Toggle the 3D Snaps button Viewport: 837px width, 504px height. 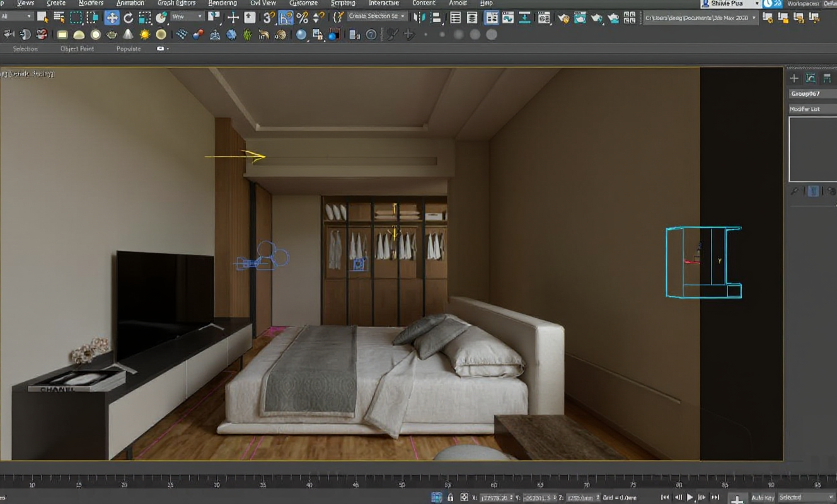point(269,18)
